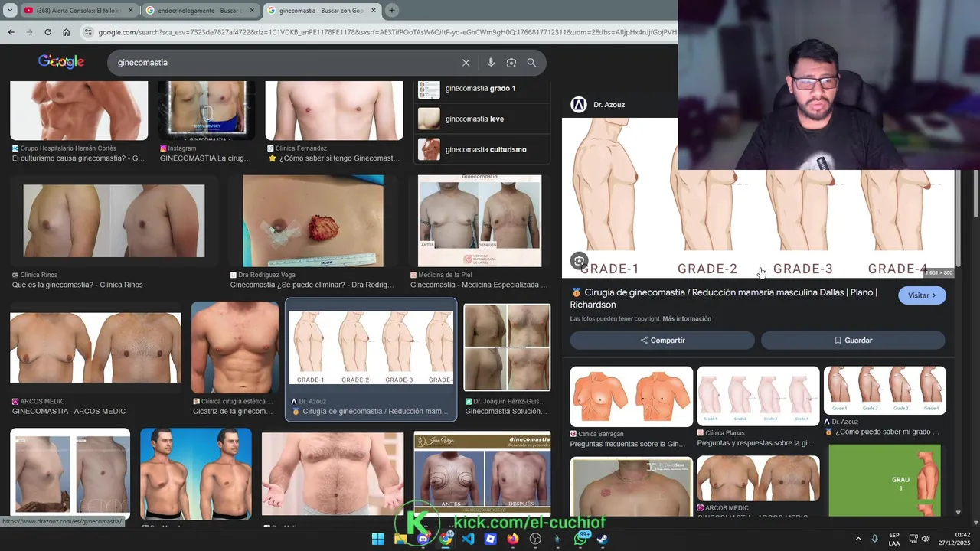Viewport: 980px width, 551px height.
Task: Start voice search with microphone icon
Action: (491, 63)
